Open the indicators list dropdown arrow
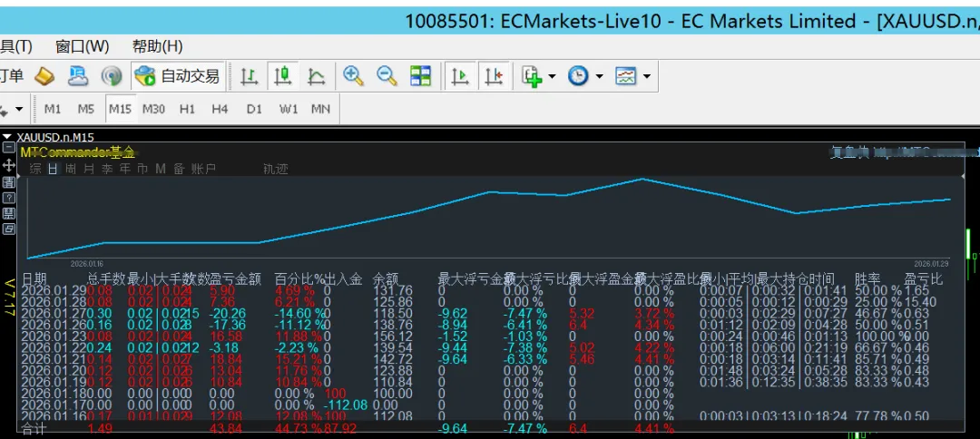Image resolution: width=980 pixels, height=439 pixels. tap(552, 77)
